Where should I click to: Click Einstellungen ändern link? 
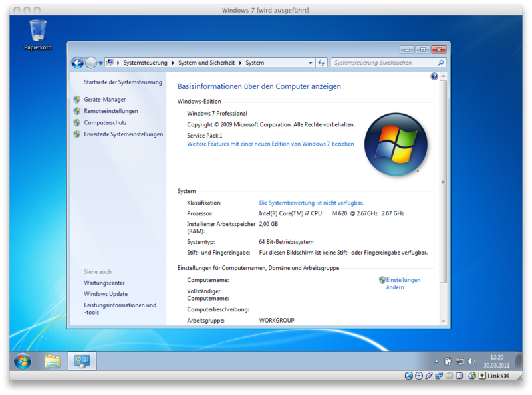click(403, 284)
